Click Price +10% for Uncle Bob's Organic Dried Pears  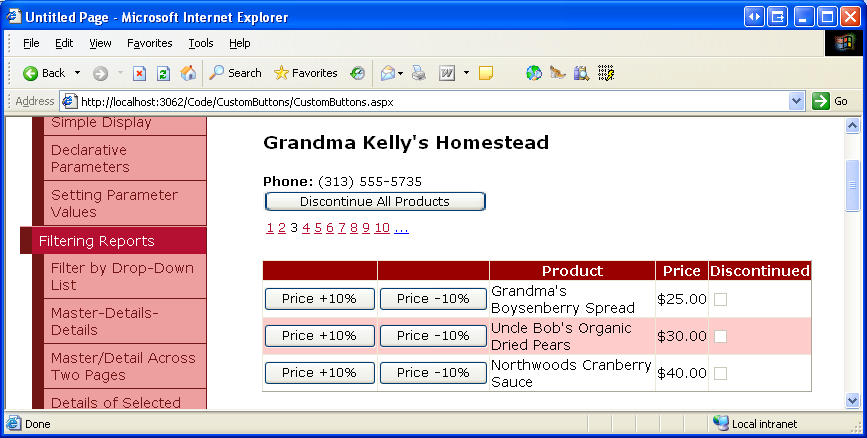[x=320, y=336]
